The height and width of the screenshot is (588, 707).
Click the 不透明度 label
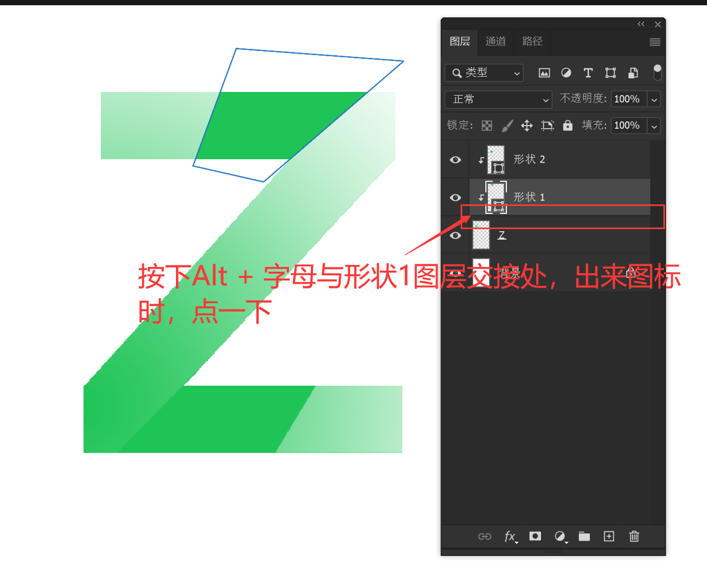point(583,98)
